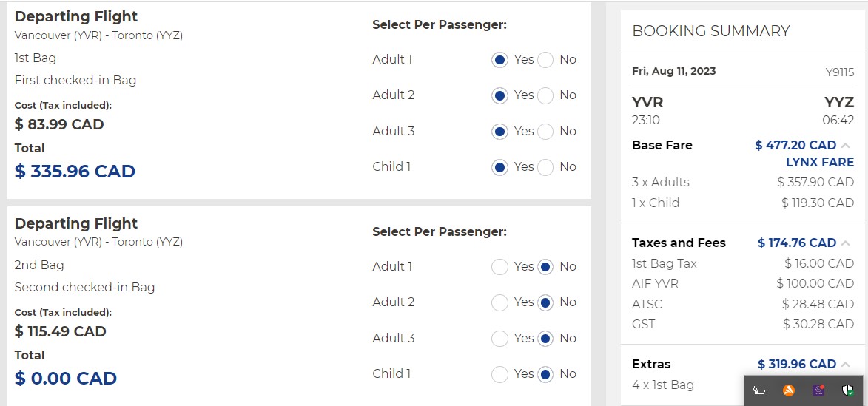Add a second bag for Adult 2
The width and height of the screenshot is (868, 406).
point(499,302)
